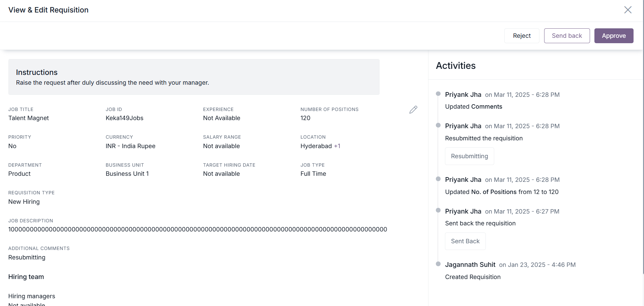Click the timeline dot beside Resubmitted the requisition
Screen dimensions: 644x306
[438, 125]
